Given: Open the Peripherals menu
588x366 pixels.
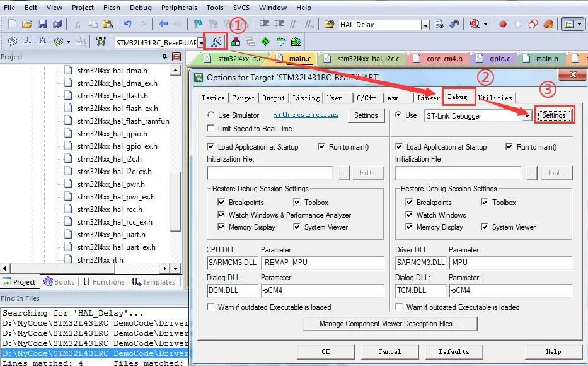Looking at the screenshot, I should [x=179, y=8].
